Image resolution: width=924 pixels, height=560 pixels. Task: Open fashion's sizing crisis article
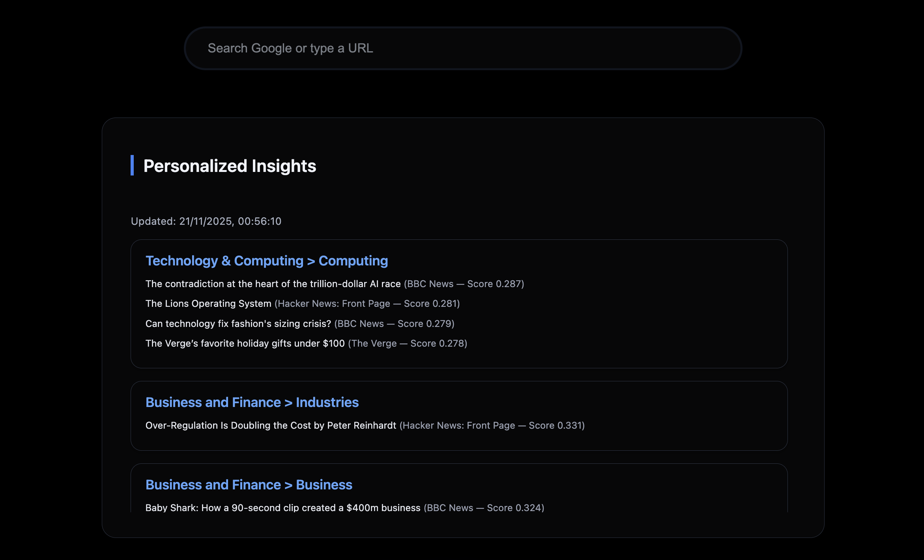[x=238, y=324]
